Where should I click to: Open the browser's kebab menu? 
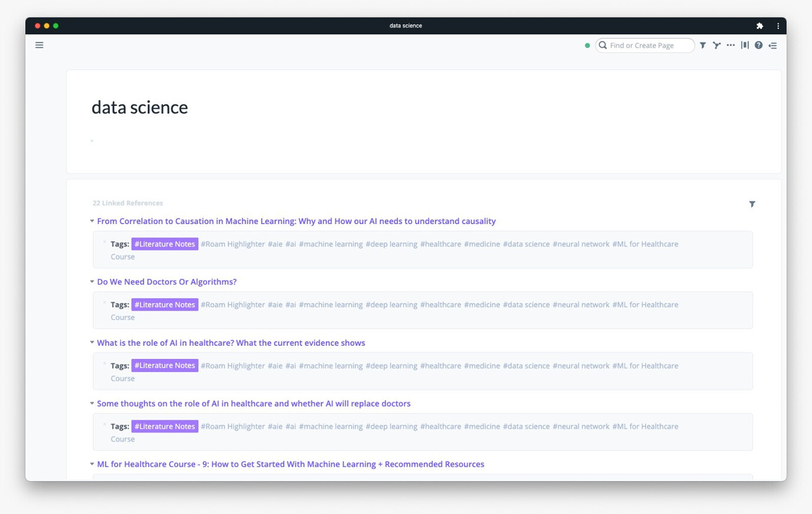click(x=778, y=26)
